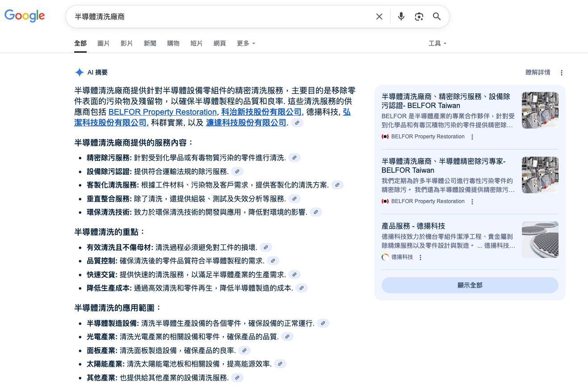Switch to the 圖片 tab
The width and height of the screenshot is (588, 391).
tap(104, 43)
